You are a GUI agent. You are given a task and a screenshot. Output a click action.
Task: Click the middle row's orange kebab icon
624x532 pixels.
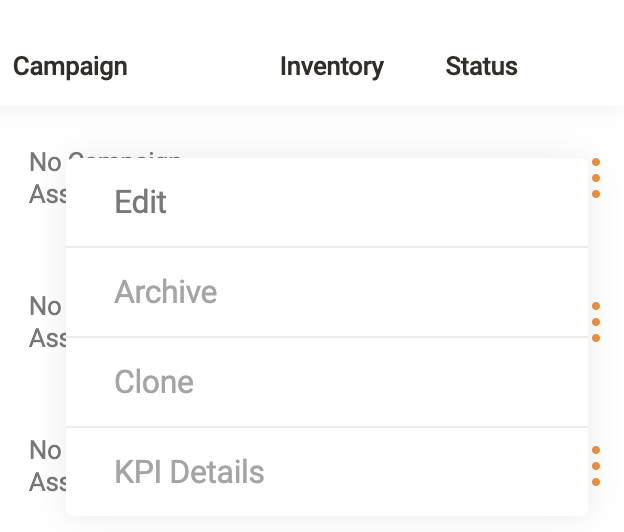(x=596, y=322)
